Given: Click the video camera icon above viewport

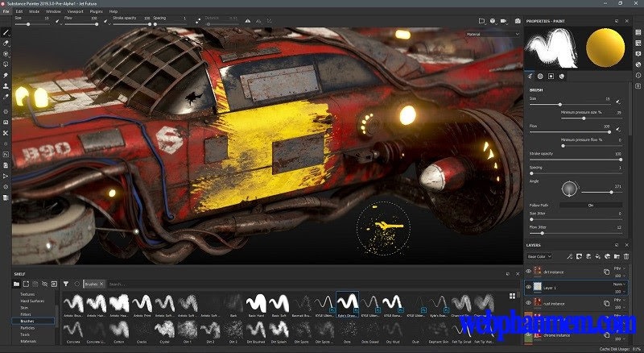Looking at the screenshot, I should (x=504, y=21).
